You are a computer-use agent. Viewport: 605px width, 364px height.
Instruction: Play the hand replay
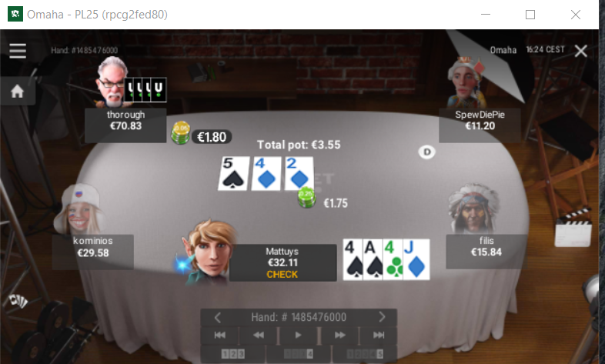298,335
